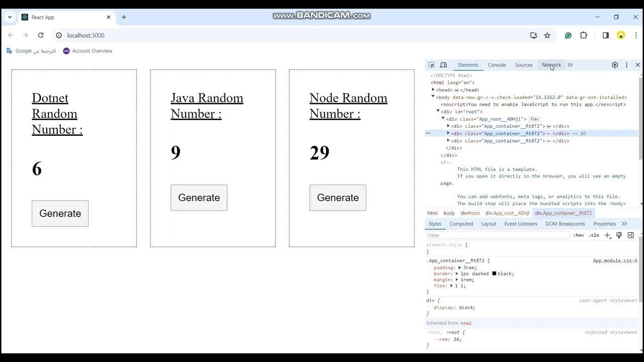Click the black border color swatch
This screenshot has height=362, width=644.
494,274
